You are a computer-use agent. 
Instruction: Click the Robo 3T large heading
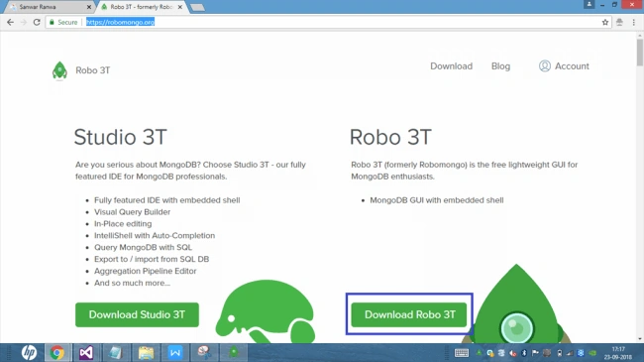[x=390, y=137]
